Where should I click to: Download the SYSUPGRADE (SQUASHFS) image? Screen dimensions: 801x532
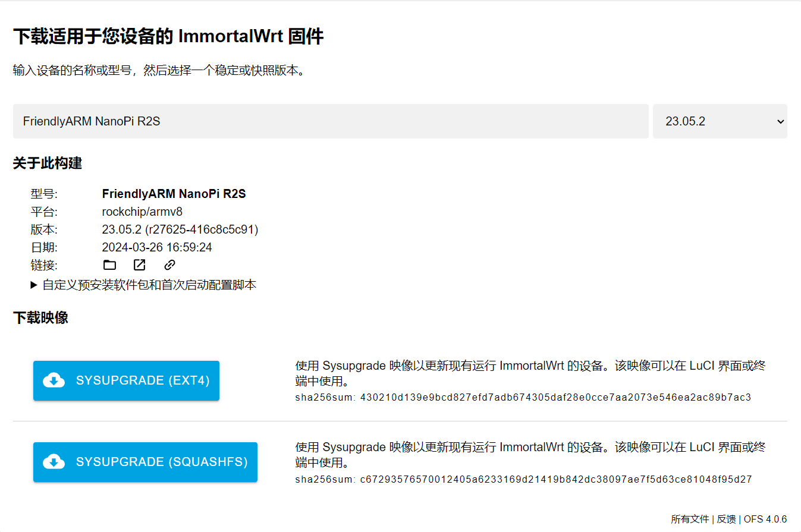click(145, 462)
